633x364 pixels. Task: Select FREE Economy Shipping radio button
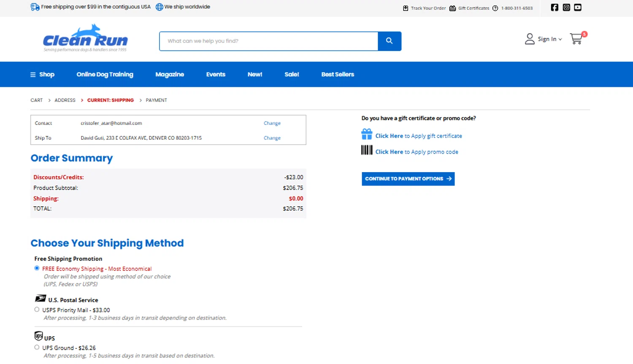coord(37,268)
